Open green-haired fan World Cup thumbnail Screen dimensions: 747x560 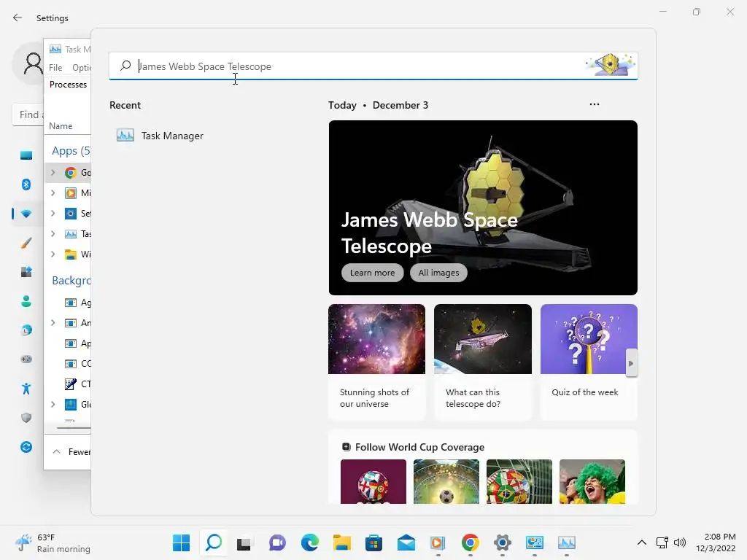(592, 481)
